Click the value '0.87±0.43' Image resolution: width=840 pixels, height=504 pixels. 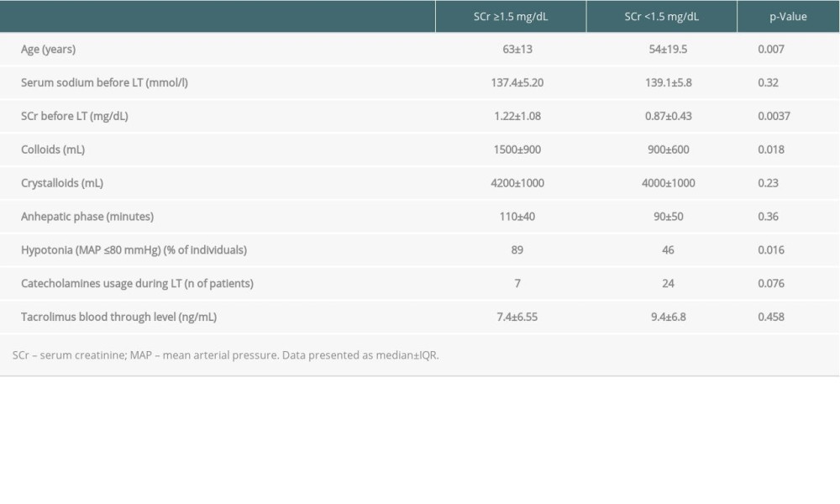pos(668,116)
